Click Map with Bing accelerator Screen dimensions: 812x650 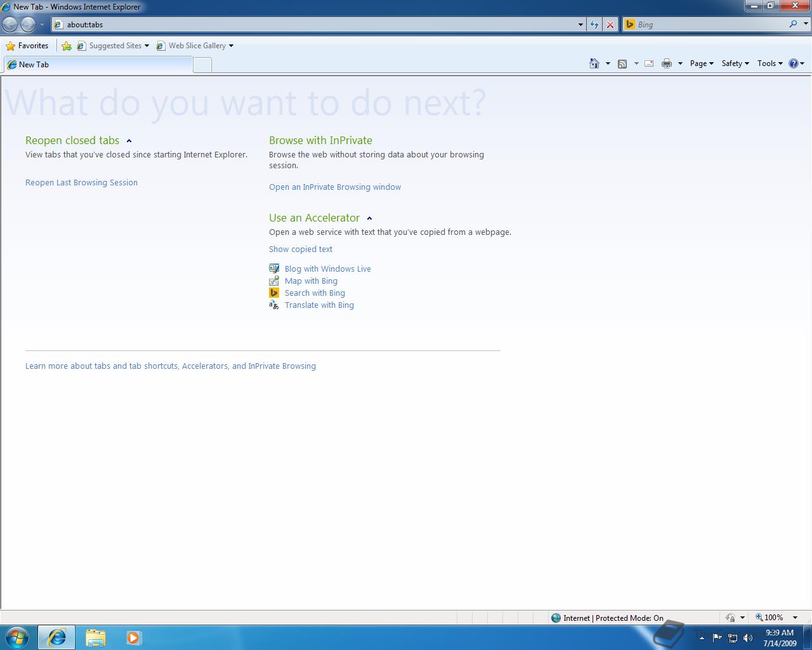[x=311, y=281]
